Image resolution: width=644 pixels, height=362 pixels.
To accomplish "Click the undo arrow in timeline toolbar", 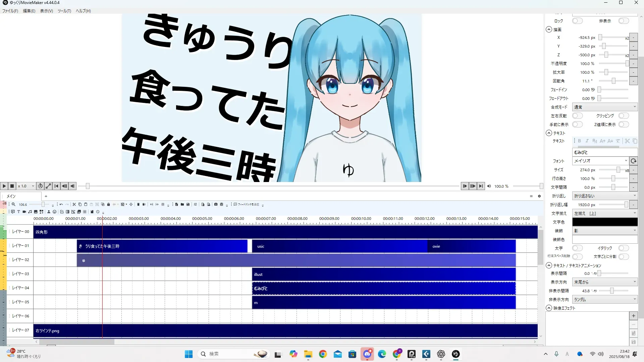I will (61, 204).
